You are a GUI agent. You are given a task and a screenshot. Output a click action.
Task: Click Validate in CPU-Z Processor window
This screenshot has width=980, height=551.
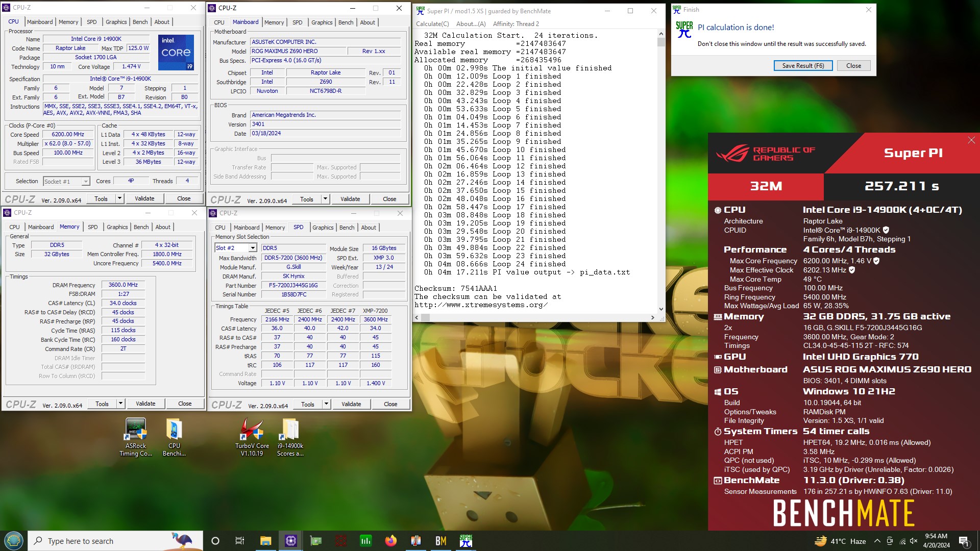(x=144, y=198)
